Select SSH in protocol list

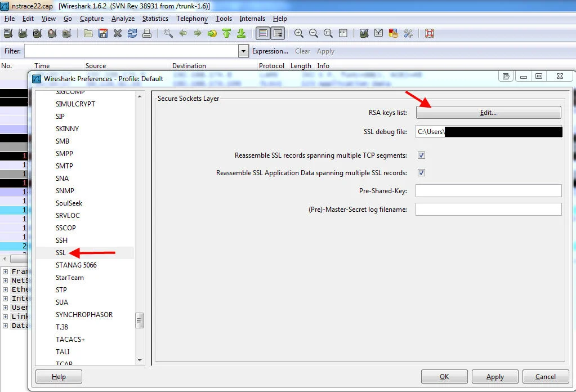[61, 240]
